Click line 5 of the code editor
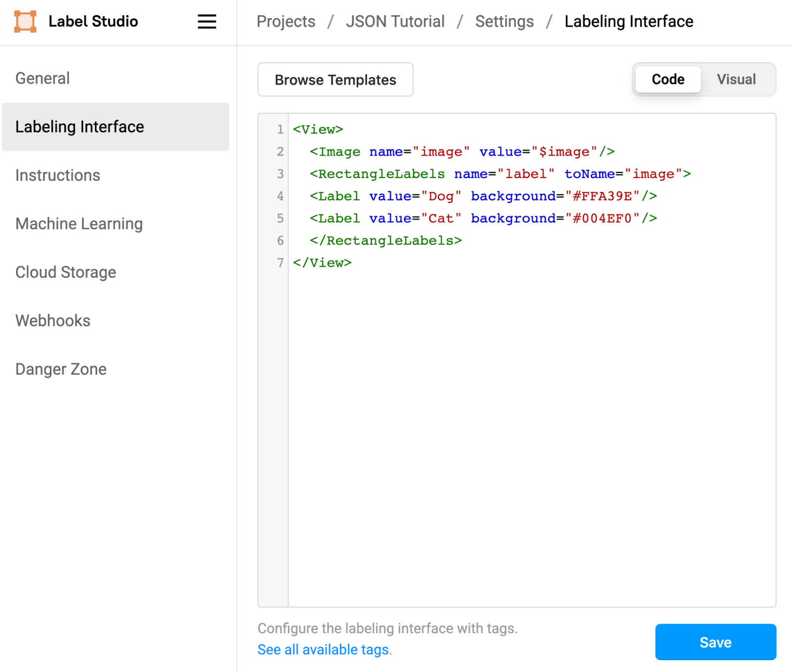Screen dimensions: 791x672 click(483, 218)
